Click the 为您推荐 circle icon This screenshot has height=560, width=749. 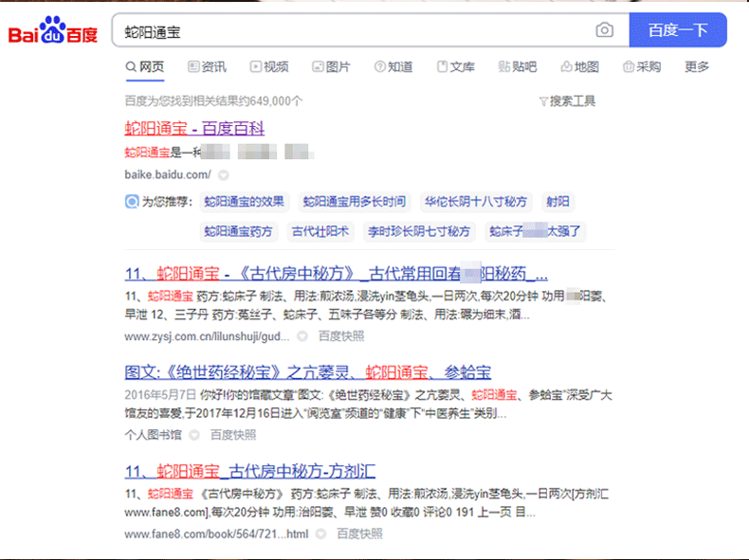pyautogui.click(x=132, y=202)
